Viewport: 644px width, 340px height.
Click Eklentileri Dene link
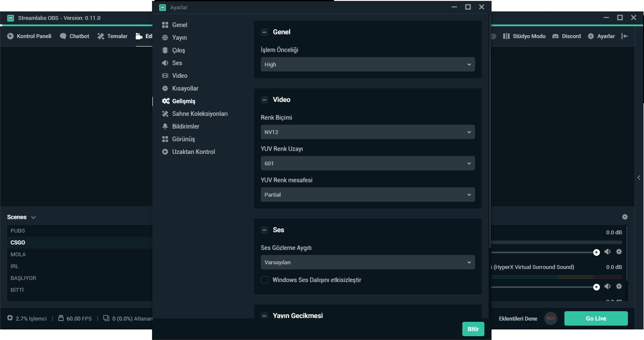point(518,319)
